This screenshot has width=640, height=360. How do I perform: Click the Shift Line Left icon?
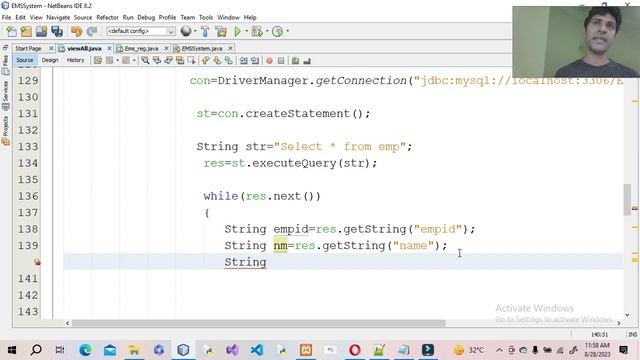tap(243, 61)
